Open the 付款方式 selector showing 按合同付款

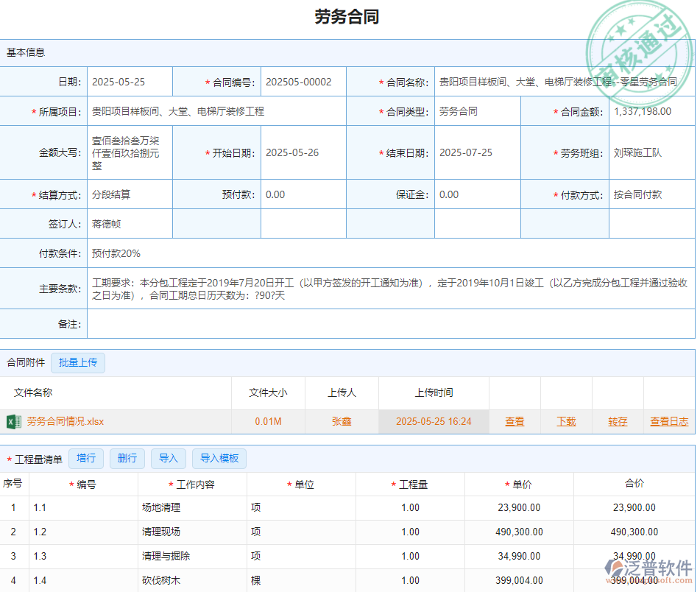(651, 194)
